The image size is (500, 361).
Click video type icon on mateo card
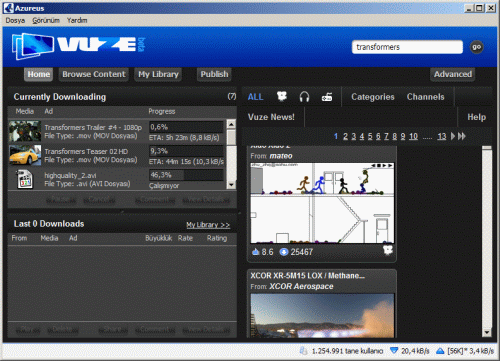[388, 250]
